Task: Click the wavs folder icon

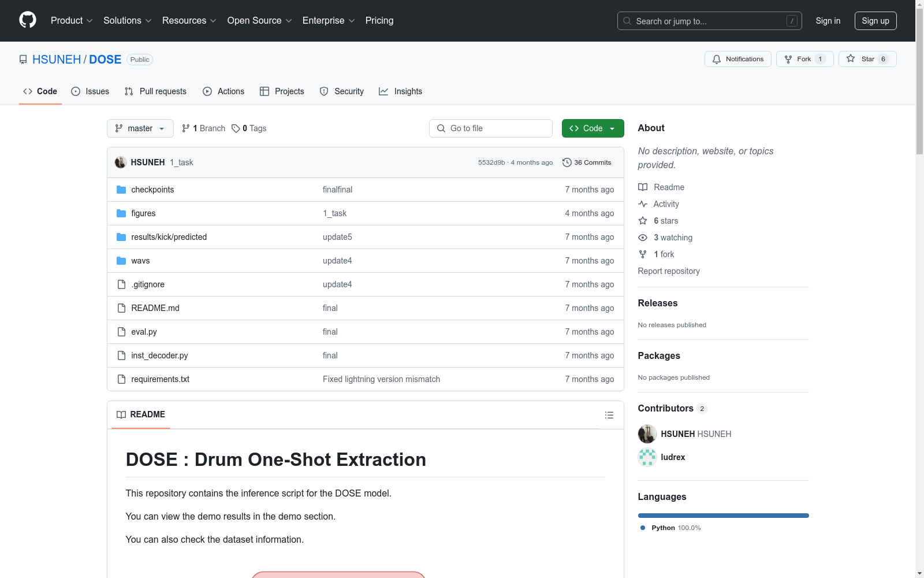Action: click(121, 261)
